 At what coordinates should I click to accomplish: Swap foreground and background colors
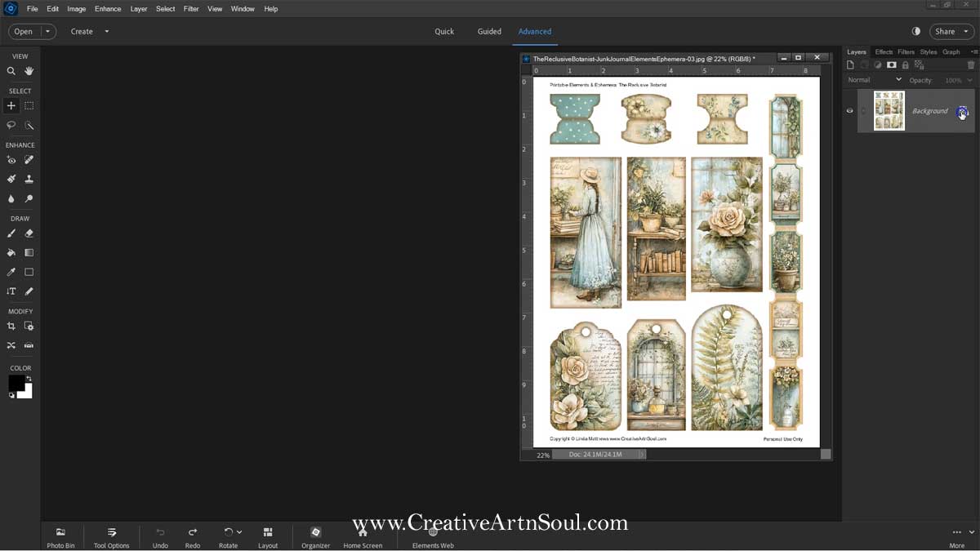[29, 379]
